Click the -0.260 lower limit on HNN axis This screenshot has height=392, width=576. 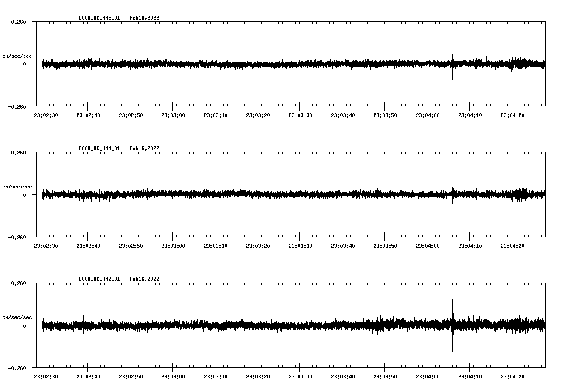(17, 237)
